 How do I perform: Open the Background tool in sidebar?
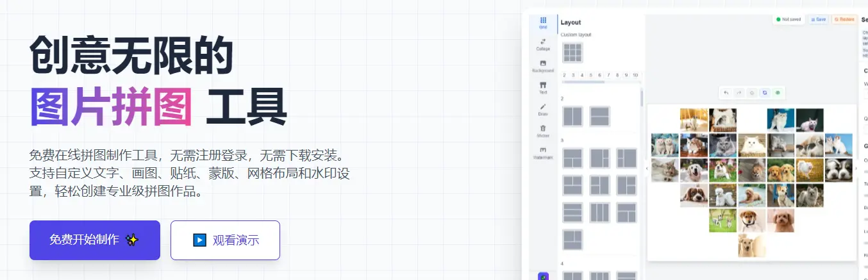(x=543, y=66)
